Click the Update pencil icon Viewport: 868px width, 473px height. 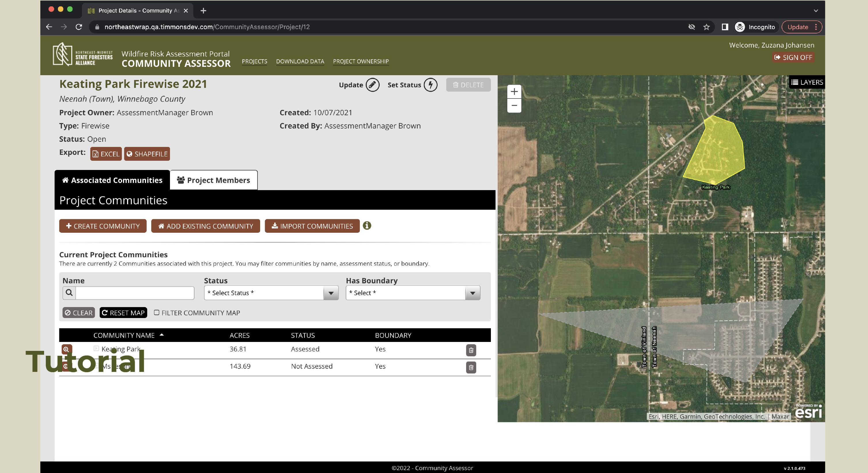(x=372, y=85)
